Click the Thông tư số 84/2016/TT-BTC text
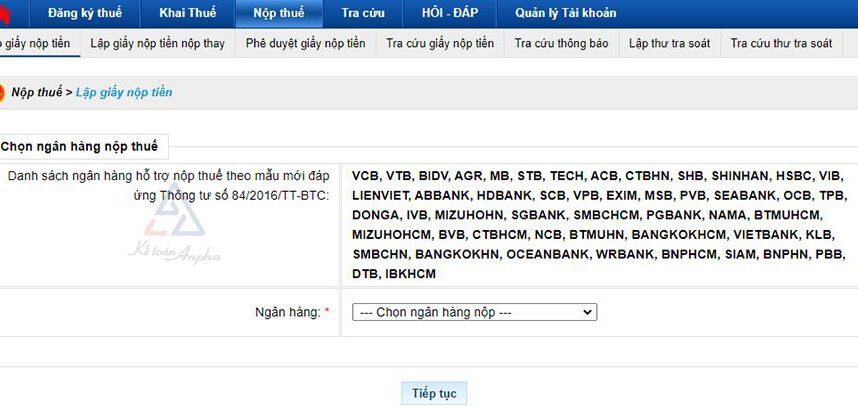 tap(246, 195)
